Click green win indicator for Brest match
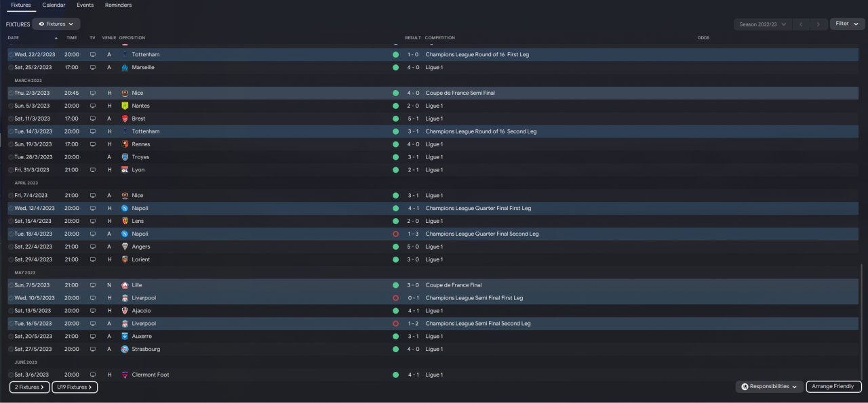This screenshot has height=403, width=868. 395,119
